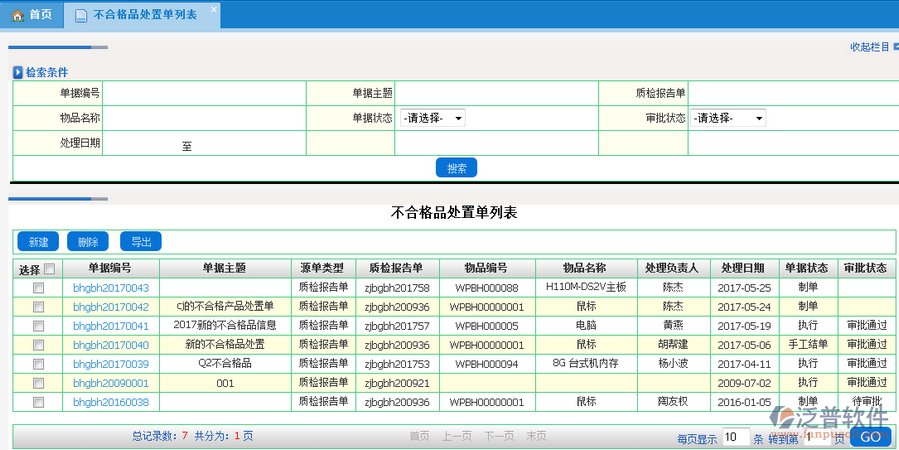The width and height of the screenshot is (899, 450).
Task: Open the 单据状态 dropdown
Action: pos(433,118)
